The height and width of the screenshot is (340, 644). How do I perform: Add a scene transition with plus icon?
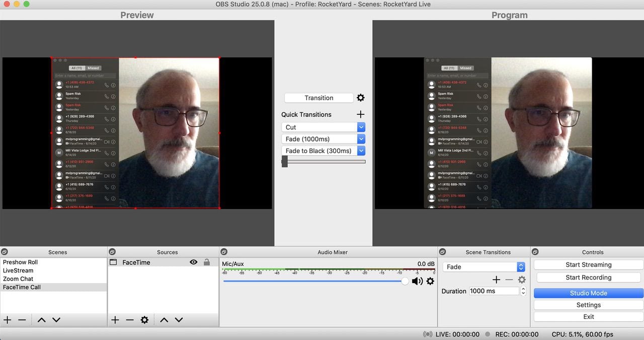click(496, 280)
